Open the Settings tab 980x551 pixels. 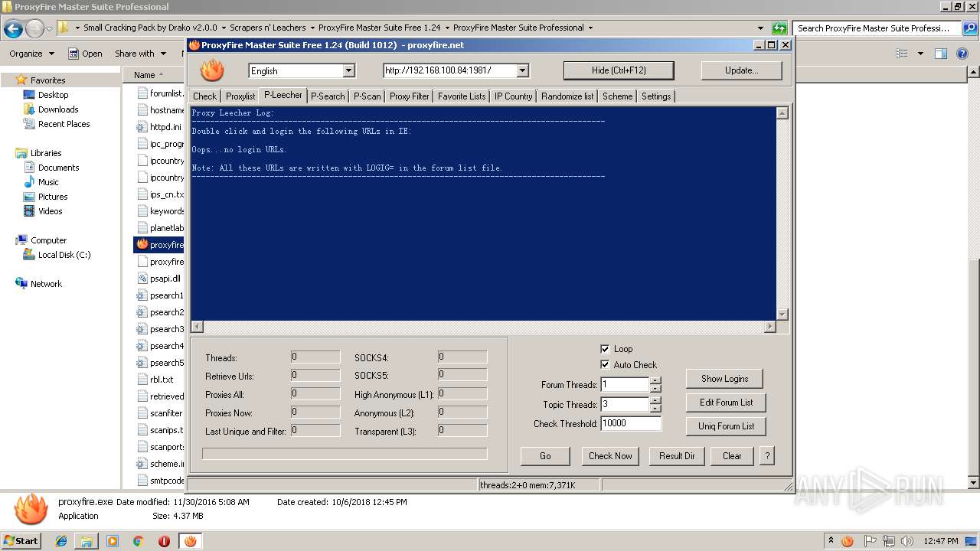pyautogui.click(x=656, y=96)
